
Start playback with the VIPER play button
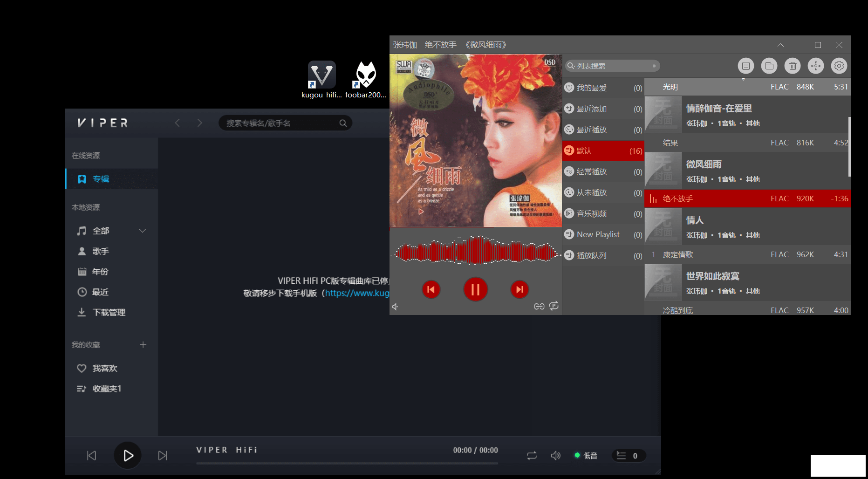click(x=128, y=455)
